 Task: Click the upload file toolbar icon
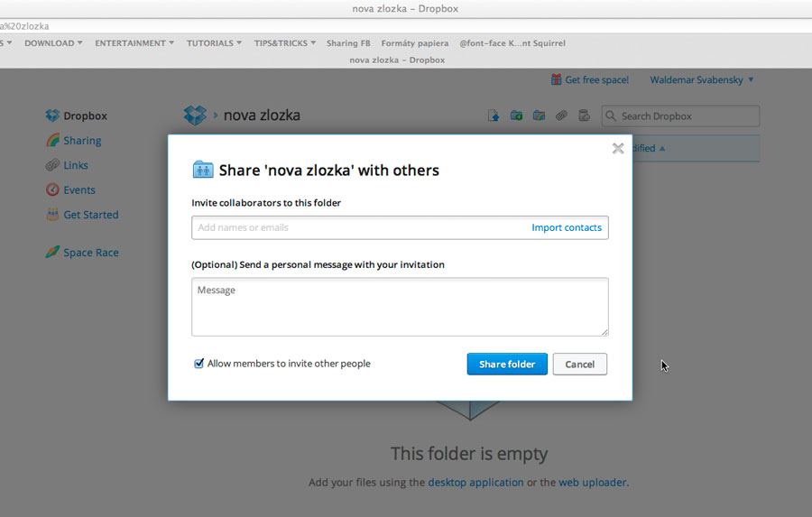click(x=494, y=115)
